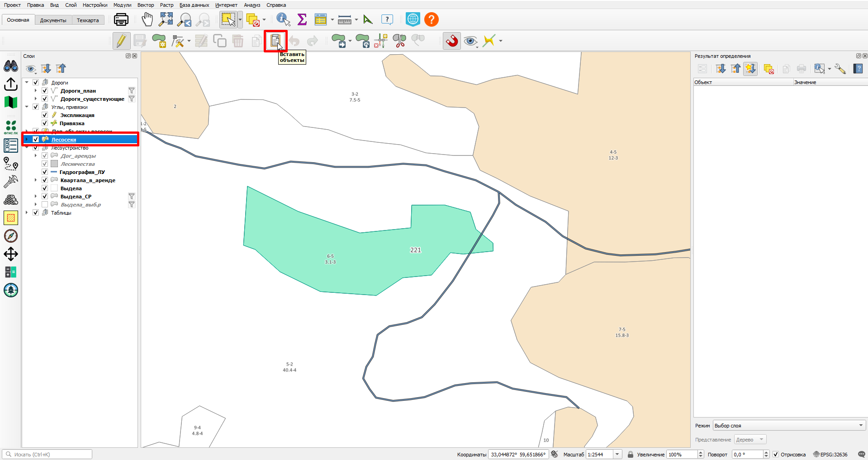Toggle editing with the pencil icon
Viewport: 868px width, 460px height.
click(121, 41)
